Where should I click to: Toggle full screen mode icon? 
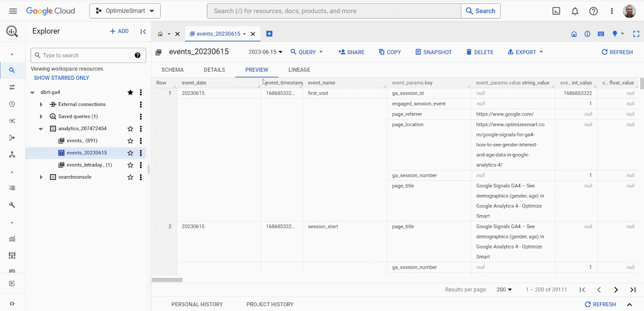[636, 34]
